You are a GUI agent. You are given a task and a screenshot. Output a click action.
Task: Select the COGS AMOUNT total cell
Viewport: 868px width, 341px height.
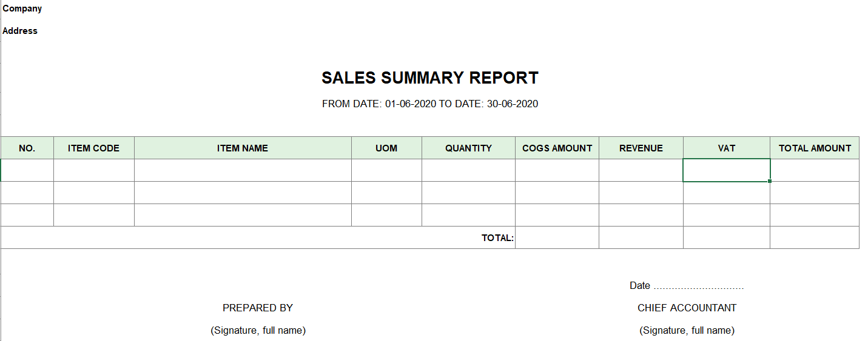pyautogui.click(x=557, y=237)
